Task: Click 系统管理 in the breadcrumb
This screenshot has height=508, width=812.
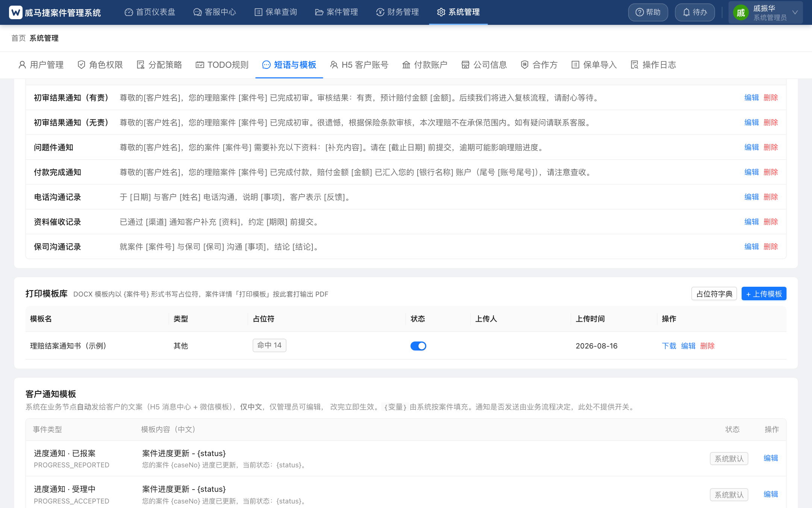Action: coord(44,38)
